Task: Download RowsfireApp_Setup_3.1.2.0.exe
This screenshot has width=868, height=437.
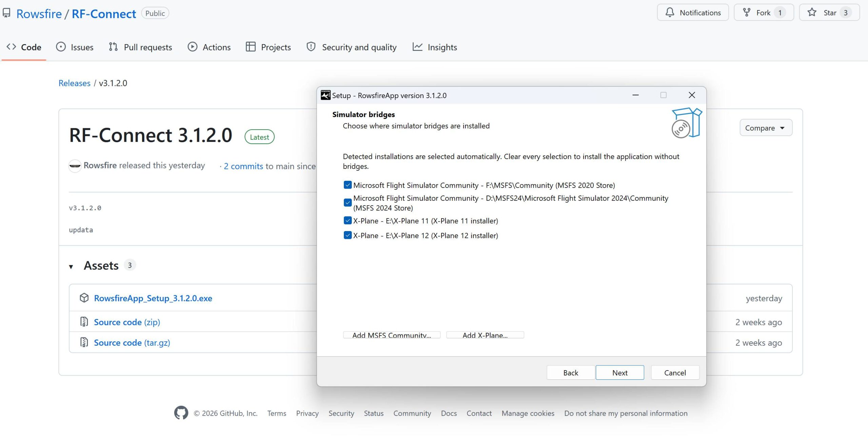Action: (x=153, y=298)
